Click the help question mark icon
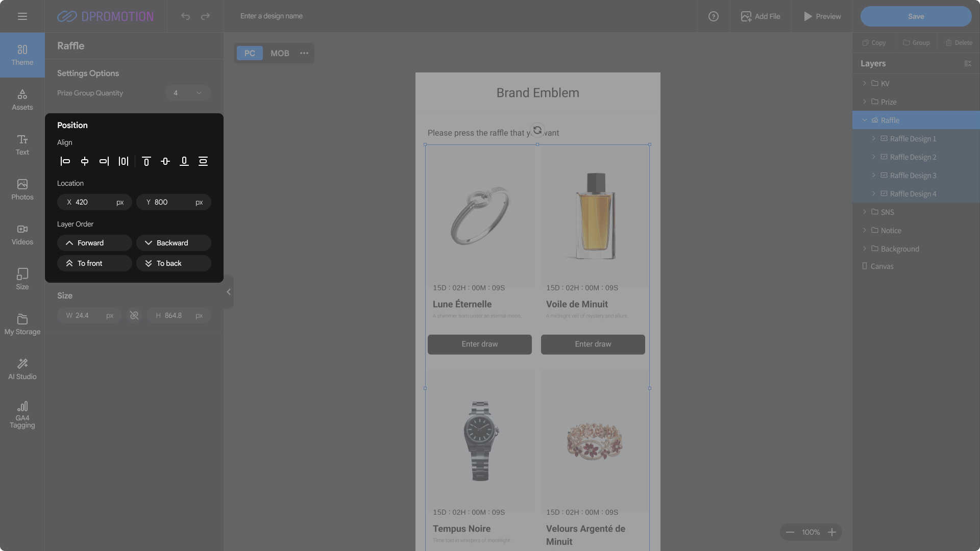980x551 pixels. point(714,16)
